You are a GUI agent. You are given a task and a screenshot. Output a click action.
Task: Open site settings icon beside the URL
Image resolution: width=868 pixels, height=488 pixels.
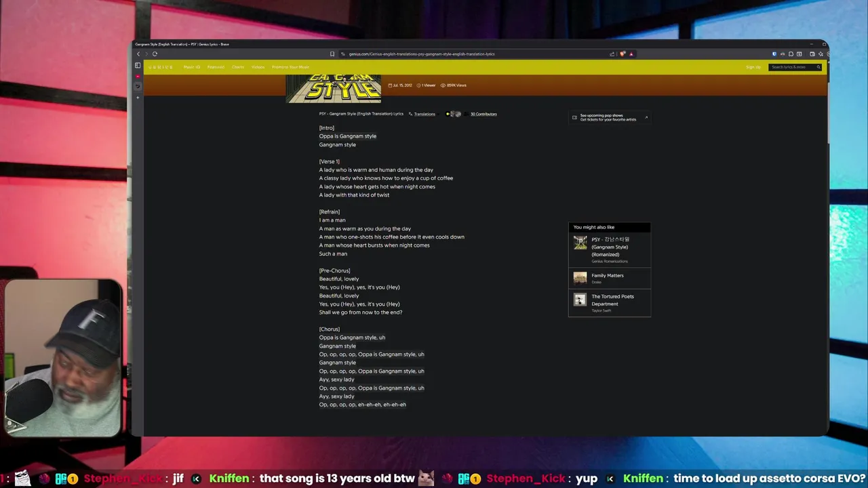pos(343,54)
